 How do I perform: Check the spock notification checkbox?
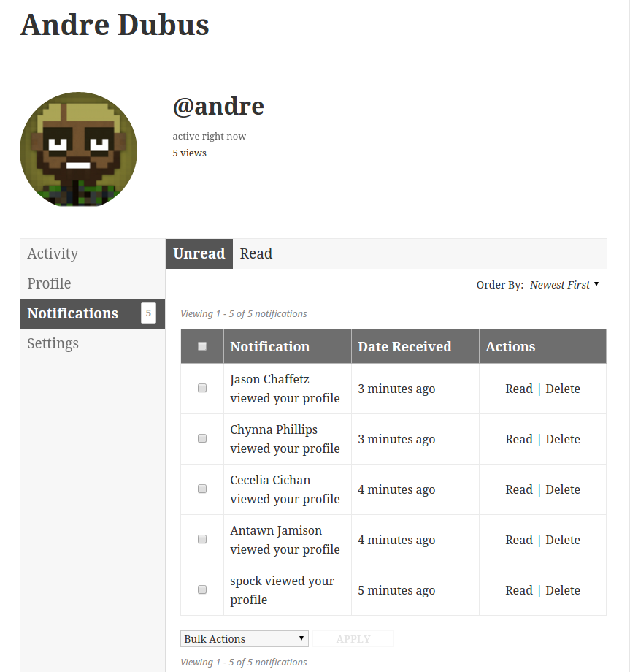[202, 589]
